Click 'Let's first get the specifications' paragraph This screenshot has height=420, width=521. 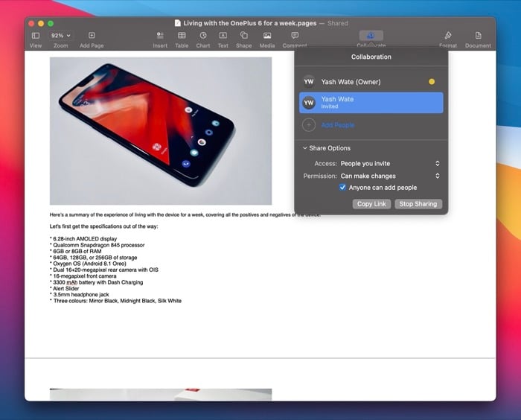[x=104, y=226]
